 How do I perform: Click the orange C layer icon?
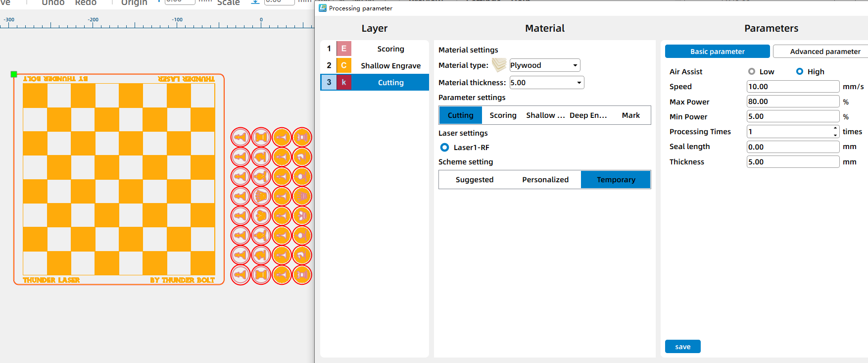coord(343,65)
